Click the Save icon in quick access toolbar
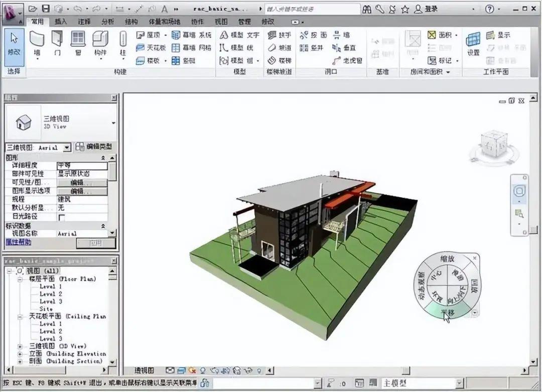This screenshot has width=542, height=392. [x=46, y=9]
